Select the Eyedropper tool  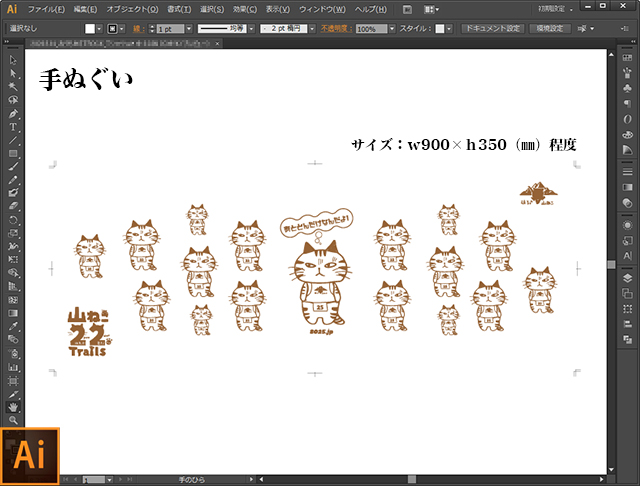tap(13, 326)
